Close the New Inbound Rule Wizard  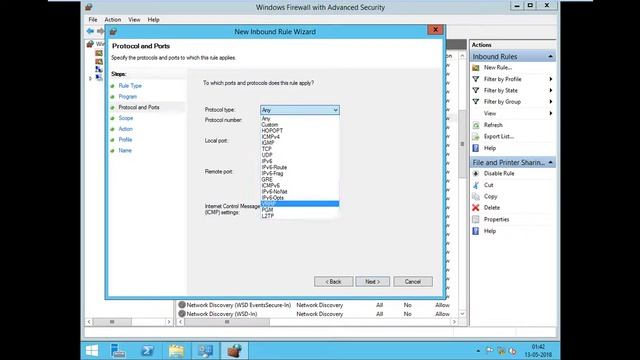(x=435, y=30)
